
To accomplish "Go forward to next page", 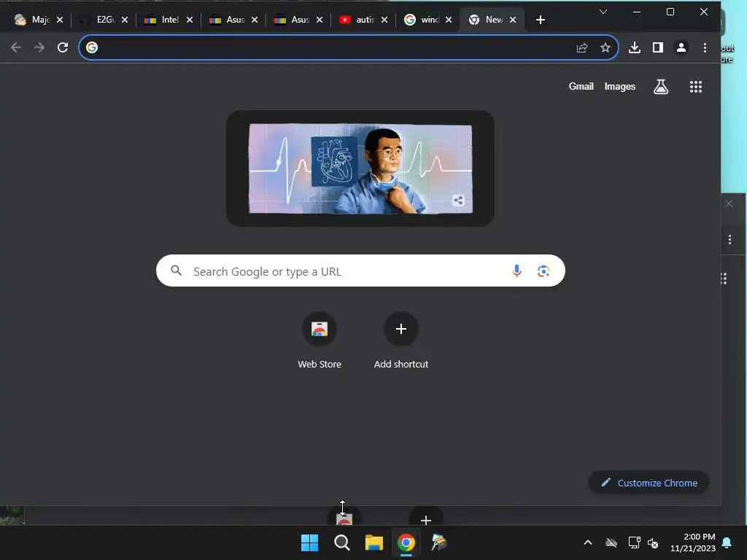I will tap(39, 47).
